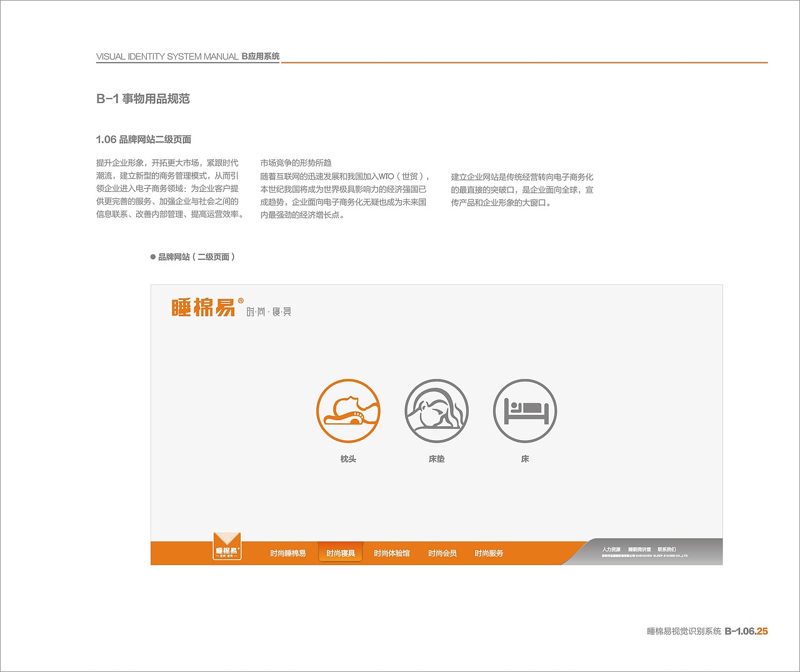
Task: Click the 枕头 text label below the pillow icon
Action: (x=349, y=458)
